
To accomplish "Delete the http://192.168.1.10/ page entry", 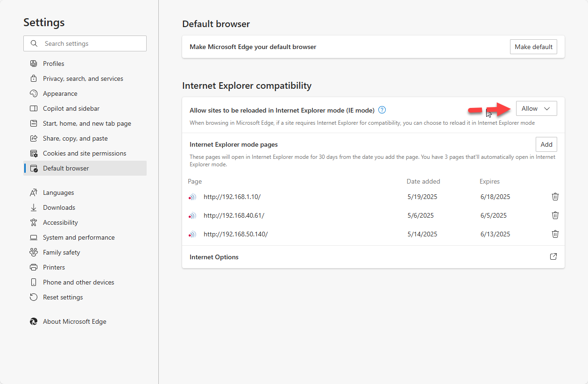I will point(555,197).
